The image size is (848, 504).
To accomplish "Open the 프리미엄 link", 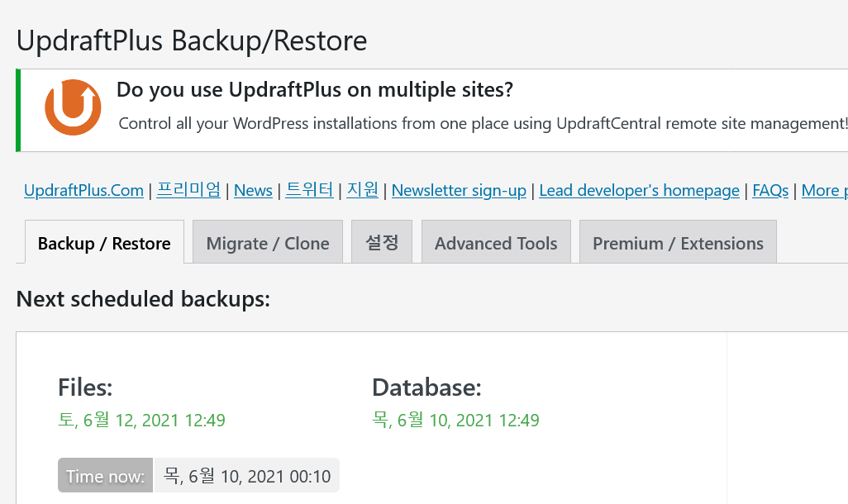I will pyautogui.click(x=188, y=190).
